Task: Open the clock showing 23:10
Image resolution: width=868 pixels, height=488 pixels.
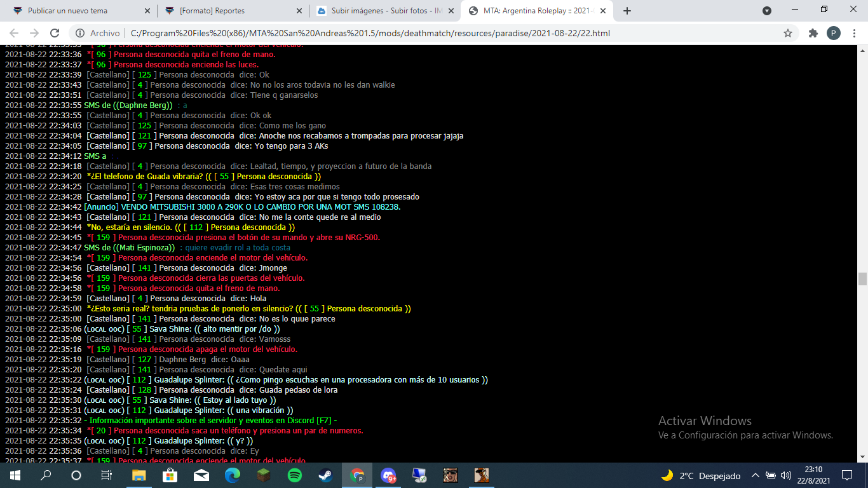Action: coord(814,475)
